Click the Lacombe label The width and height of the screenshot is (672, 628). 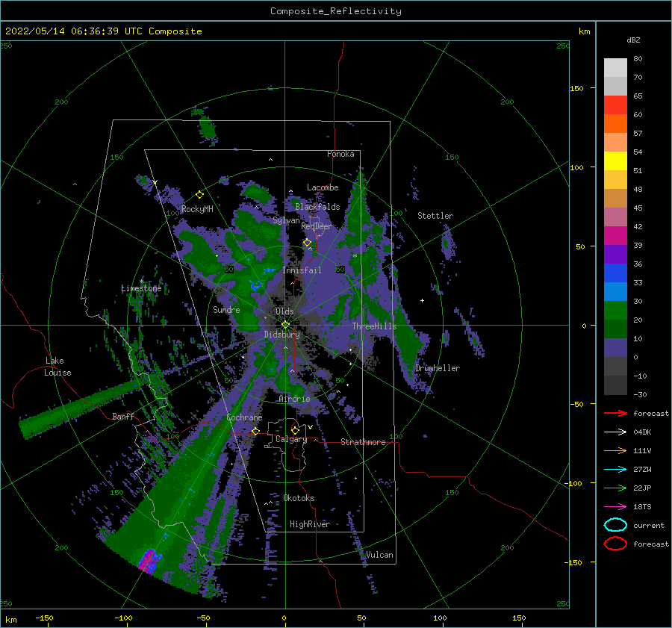click(x=323, y=187)
